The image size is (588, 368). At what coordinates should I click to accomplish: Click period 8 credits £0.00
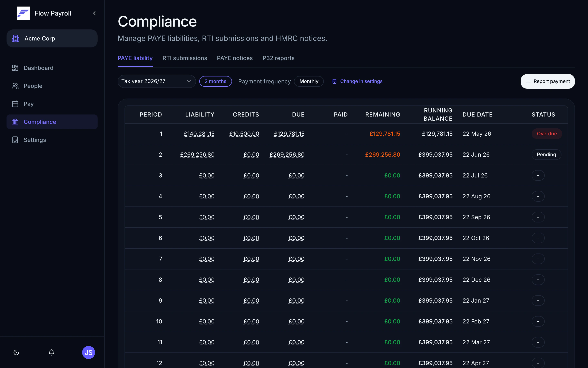(x=251, y=280)
